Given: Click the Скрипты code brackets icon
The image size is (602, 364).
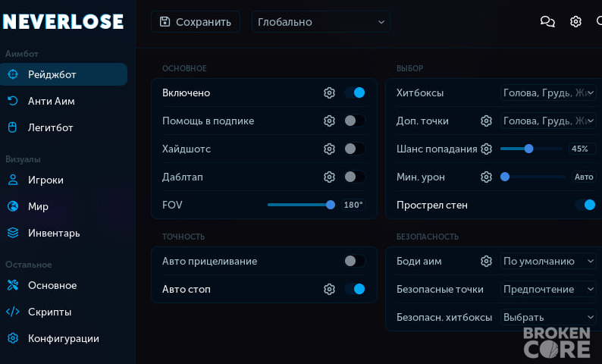Looking at the screenshot, I should click(x=13, y=312).
